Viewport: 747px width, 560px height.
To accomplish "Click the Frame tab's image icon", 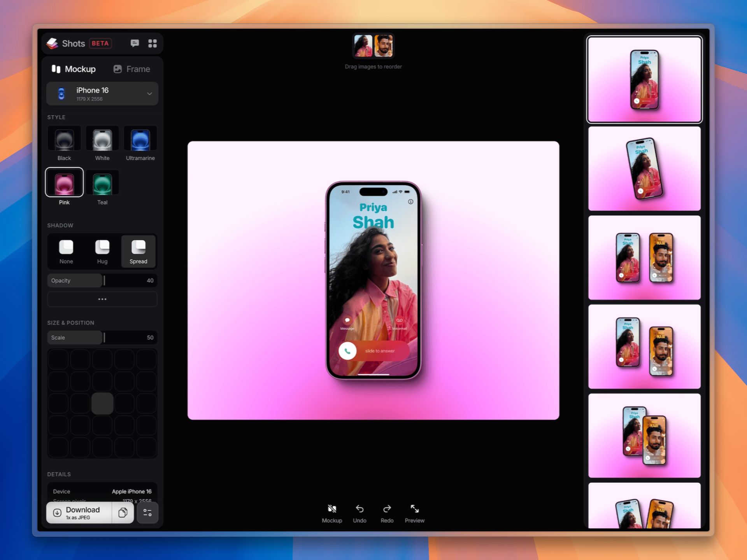I will [117, 69].
